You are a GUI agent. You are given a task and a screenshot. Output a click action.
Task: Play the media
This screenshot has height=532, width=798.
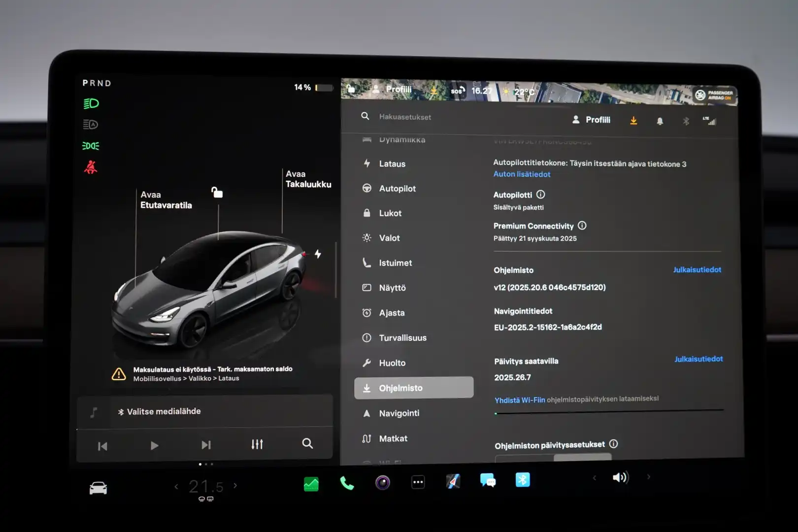tap(154, 446)
